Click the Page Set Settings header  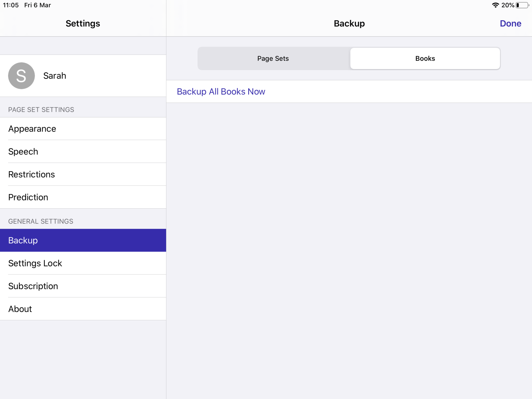(41, 110)
